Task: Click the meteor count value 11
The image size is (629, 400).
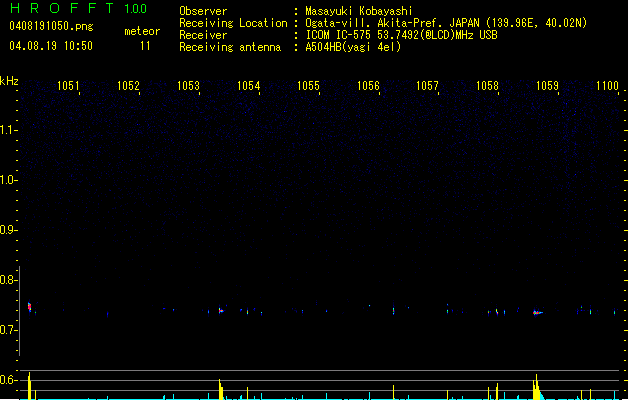Action: coord(145,46)
